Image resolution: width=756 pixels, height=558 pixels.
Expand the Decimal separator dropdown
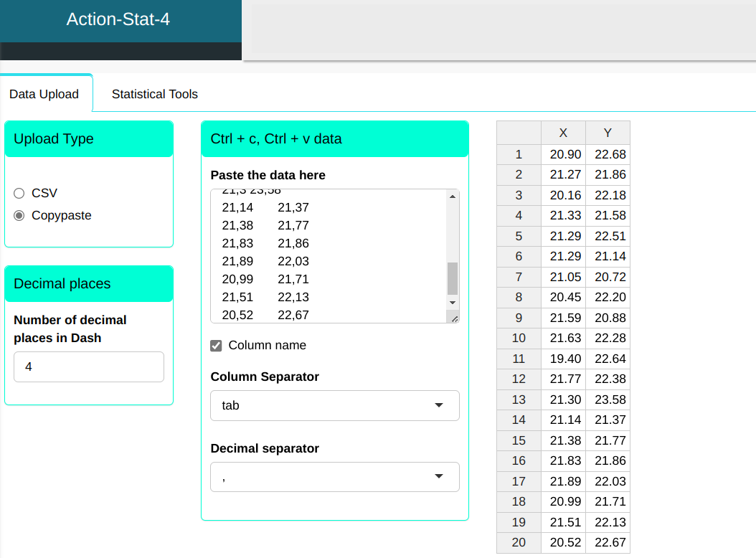334,477
